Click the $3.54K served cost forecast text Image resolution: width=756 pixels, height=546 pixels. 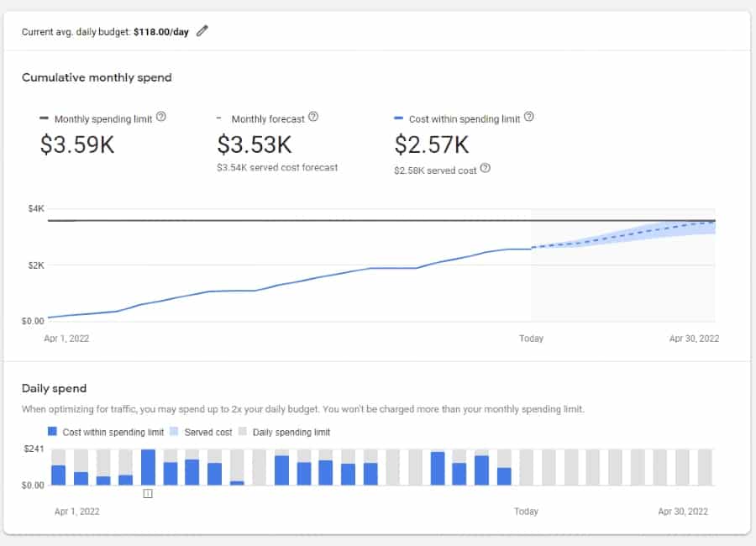[277, 168]
